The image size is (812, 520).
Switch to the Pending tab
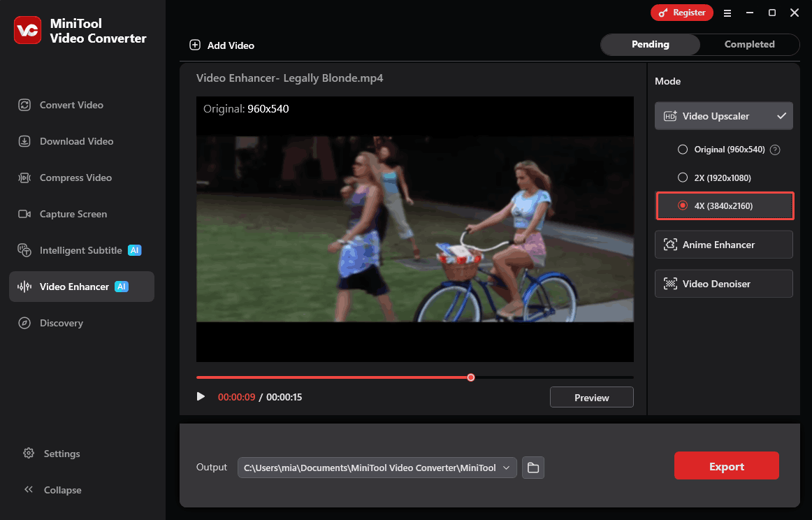point(650,44)
